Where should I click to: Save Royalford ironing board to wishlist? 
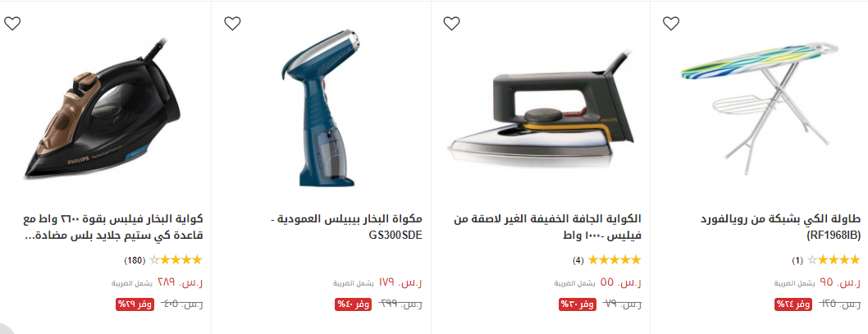[x=671, y=23]
